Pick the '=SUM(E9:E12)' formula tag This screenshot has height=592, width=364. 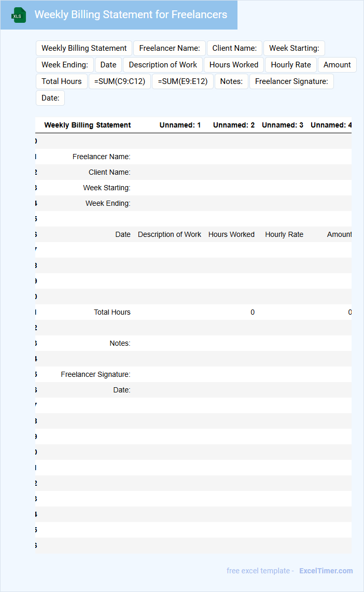183,81
